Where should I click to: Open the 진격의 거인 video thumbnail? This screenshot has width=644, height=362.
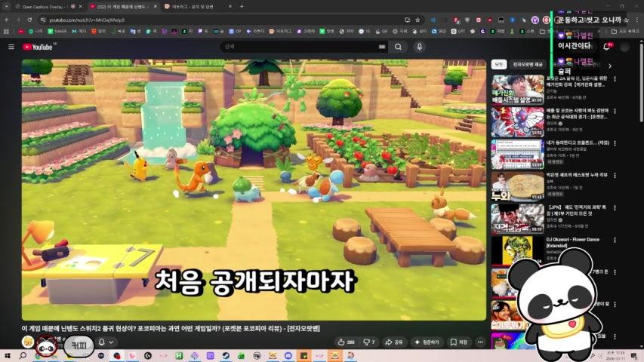pos(517,219)
